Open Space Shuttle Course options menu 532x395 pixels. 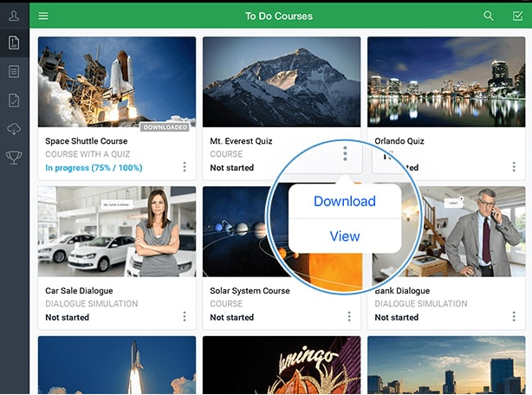(x=185, y=167)
